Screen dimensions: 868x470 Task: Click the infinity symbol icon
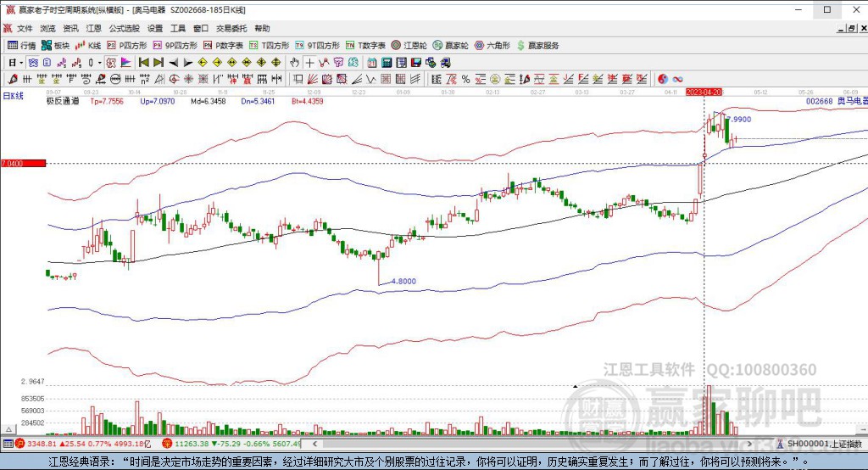click(x=677, y=79)
